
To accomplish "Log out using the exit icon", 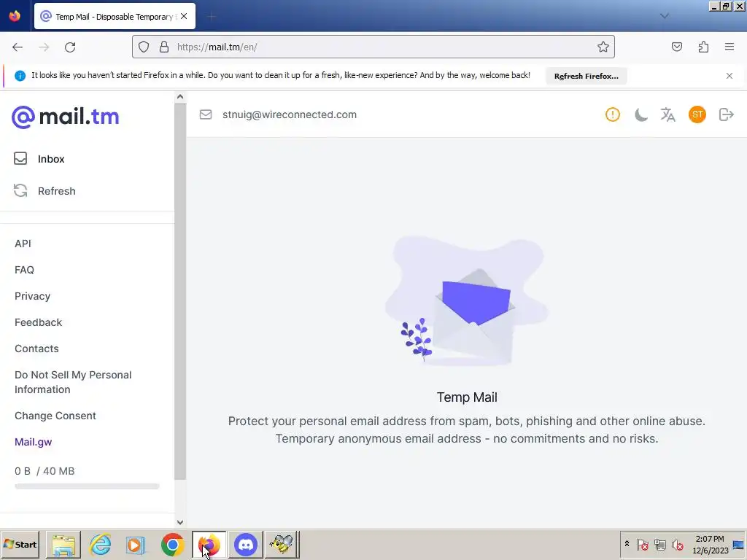I will click(x=726, y=114).
